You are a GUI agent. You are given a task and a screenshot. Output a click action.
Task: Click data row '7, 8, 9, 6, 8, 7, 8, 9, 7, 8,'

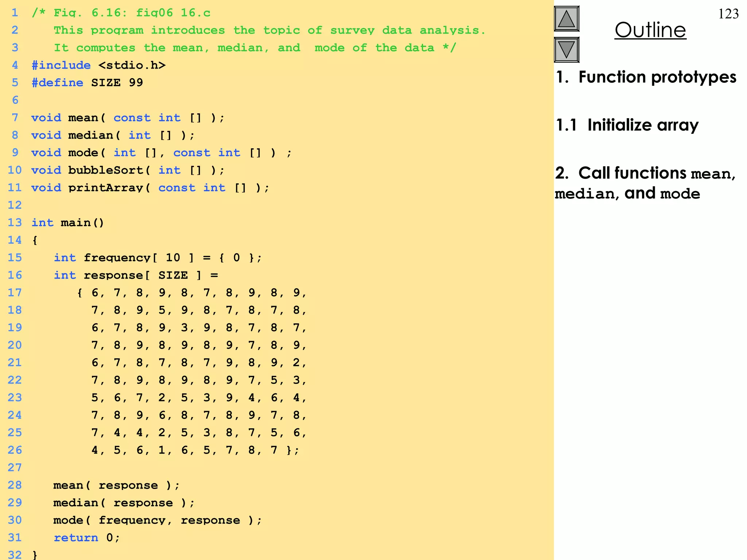coord(199,415)
